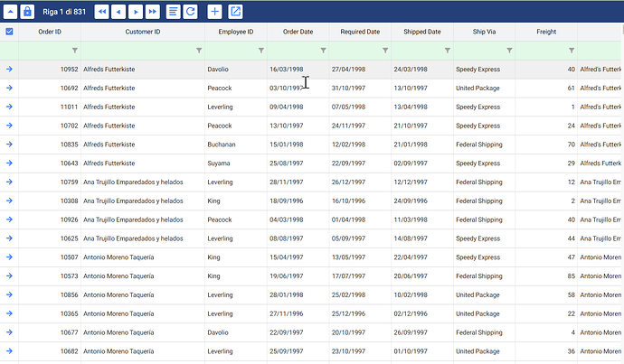
Task: Open the Order Date filter dropdown
Action: (324, 51)
